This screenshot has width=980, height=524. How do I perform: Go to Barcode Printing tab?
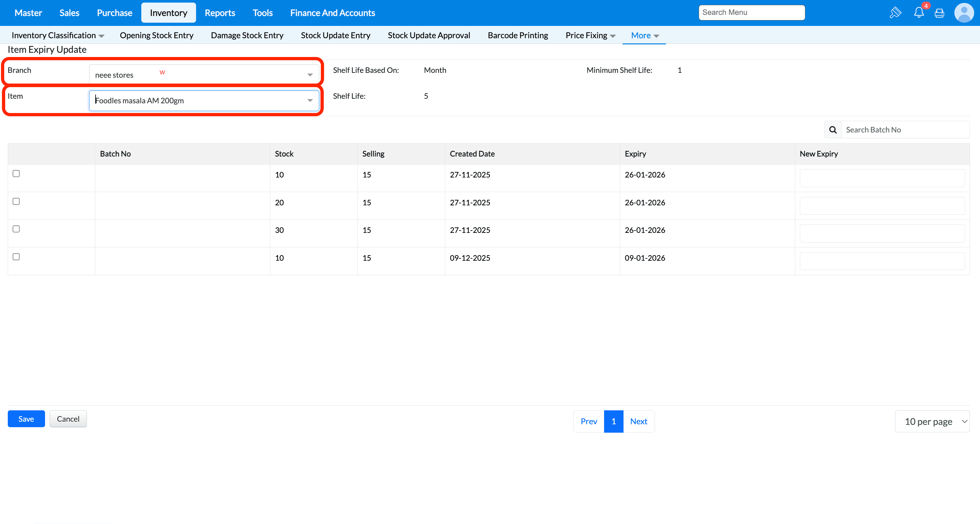click(518, 35)
